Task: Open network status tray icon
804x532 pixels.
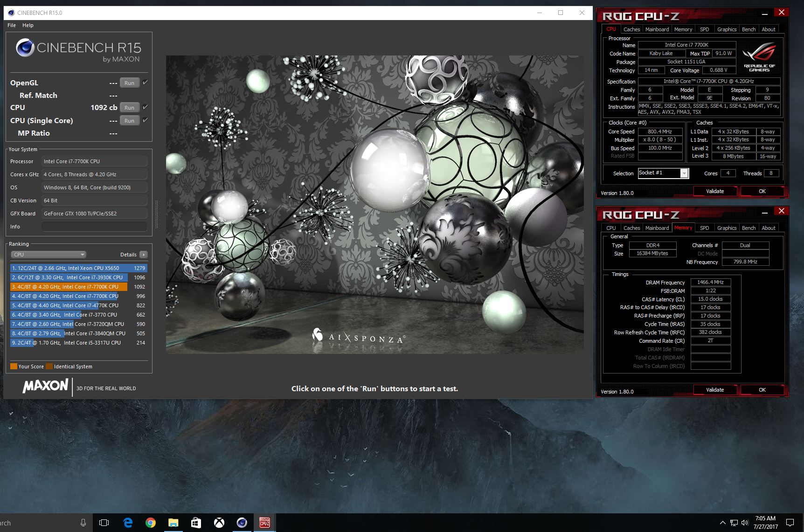Action: point(734,523)
